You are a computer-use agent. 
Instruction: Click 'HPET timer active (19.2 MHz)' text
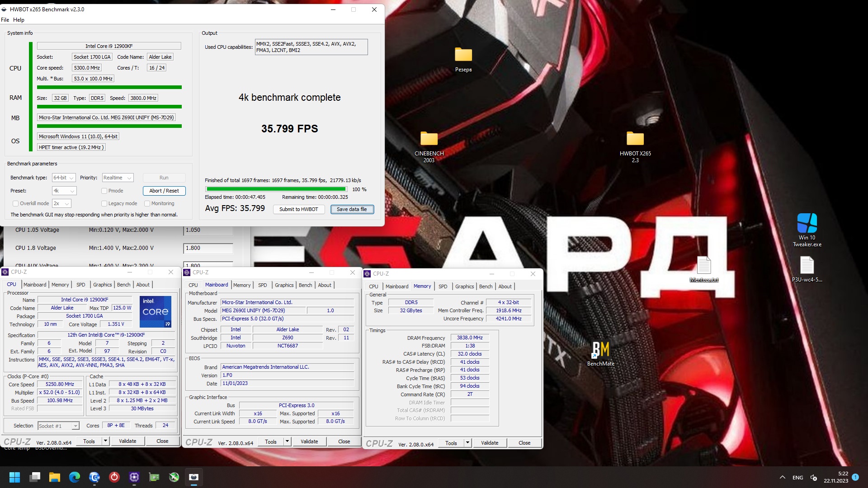(71, 147)
